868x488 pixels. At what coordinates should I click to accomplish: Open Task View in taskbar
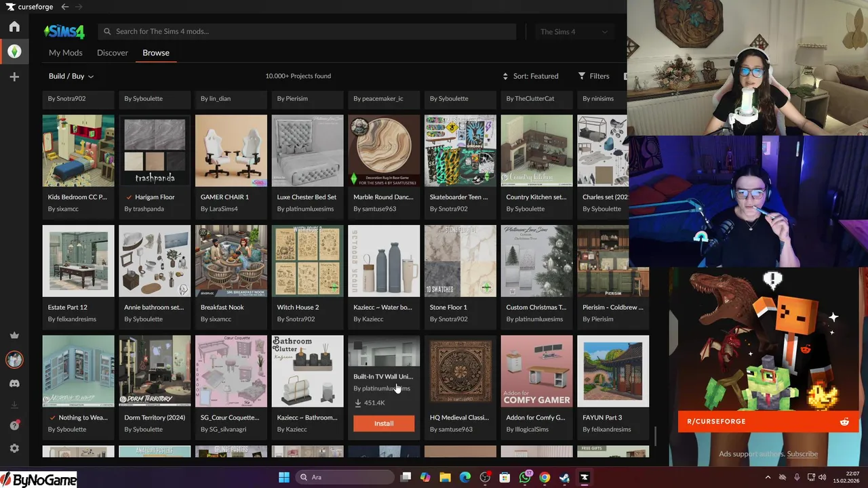pyautogui.click(x=406, y=477)
